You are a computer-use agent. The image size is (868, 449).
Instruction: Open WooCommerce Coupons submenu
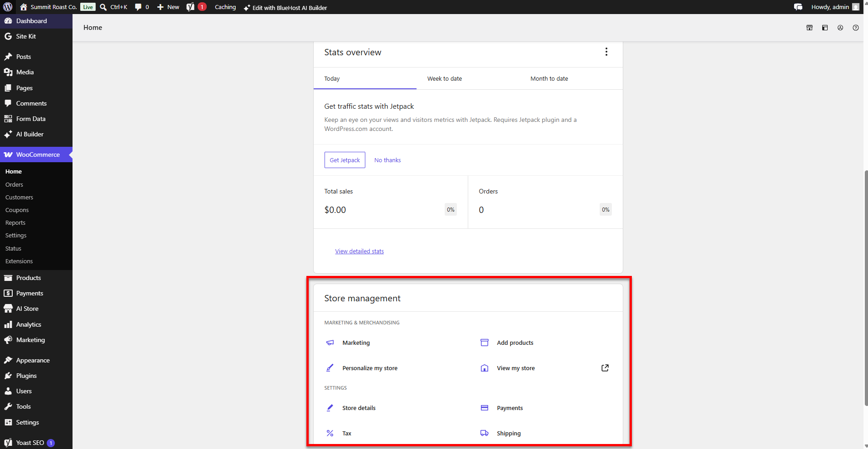point(17,210)
